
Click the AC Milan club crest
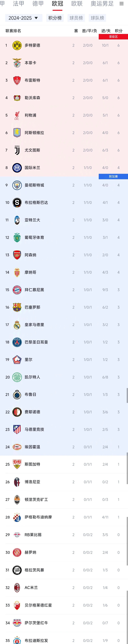click(x=17, y=588)
